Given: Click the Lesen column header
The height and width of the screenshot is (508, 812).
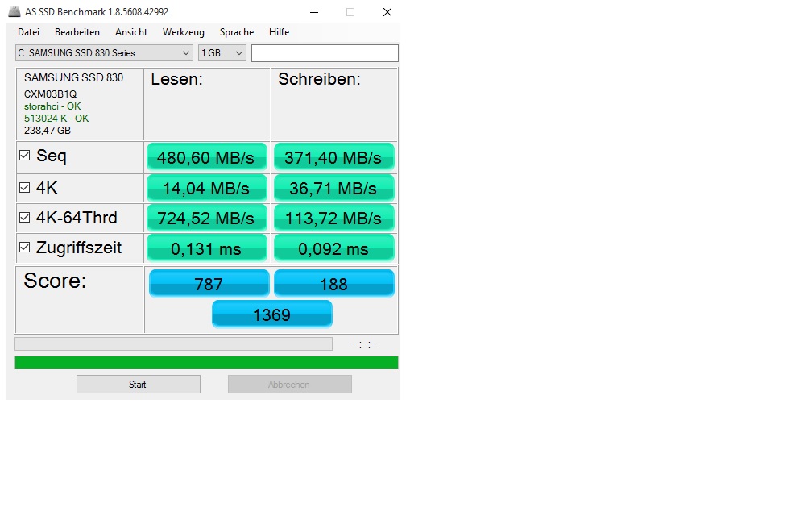Looking at the screenshot, I should tap(176, 79).
